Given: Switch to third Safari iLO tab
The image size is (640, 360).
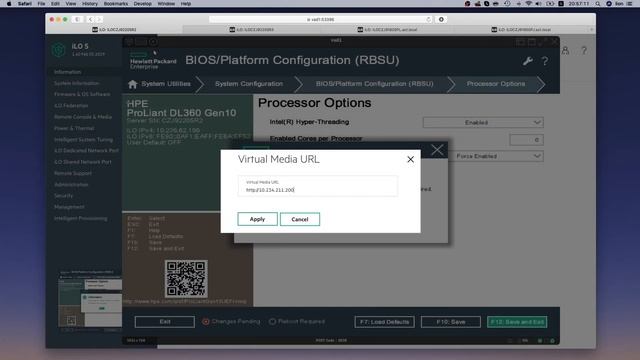Looking at the screenshot, I should tap(387, 29).
